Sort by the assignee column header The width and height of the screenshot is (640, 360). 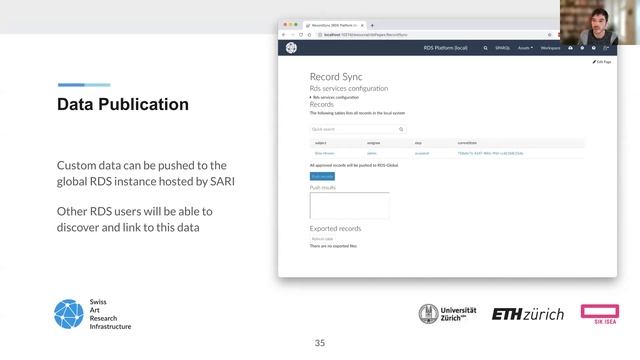click(373, 143)
